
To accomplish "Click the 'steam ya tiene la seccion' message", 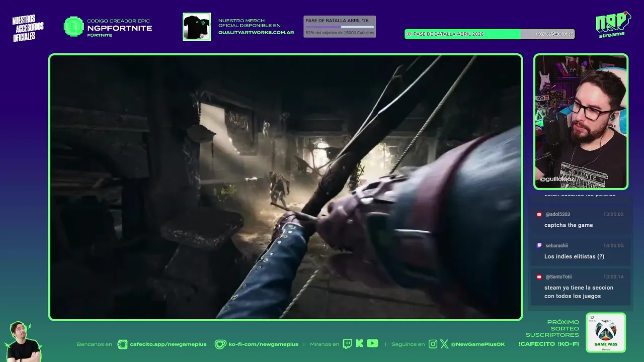I will pyautogui.click(x=579, y=292).
